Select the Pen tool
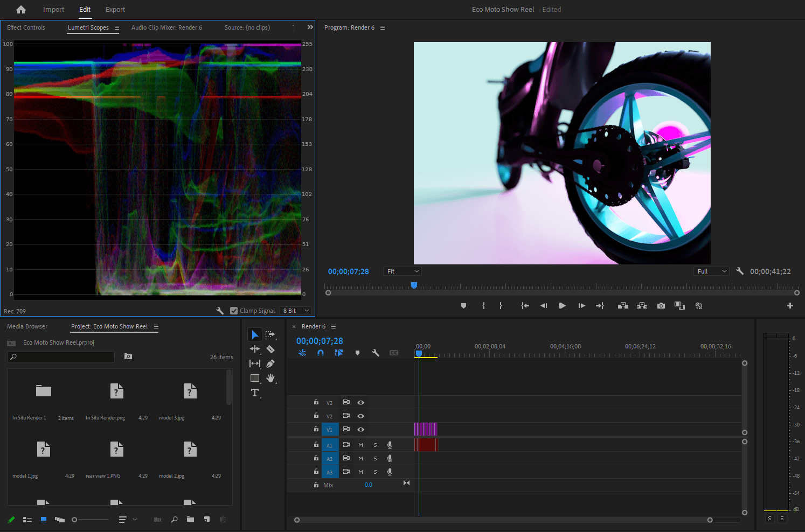805x532 pixels. point(270,363)
